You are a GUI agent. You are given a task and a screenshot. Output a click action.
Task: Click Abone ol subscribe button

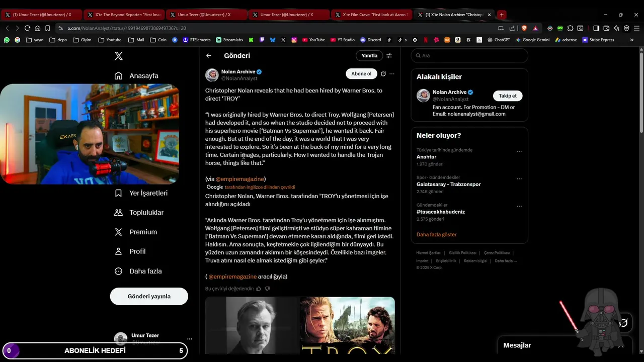pos(361,74)
